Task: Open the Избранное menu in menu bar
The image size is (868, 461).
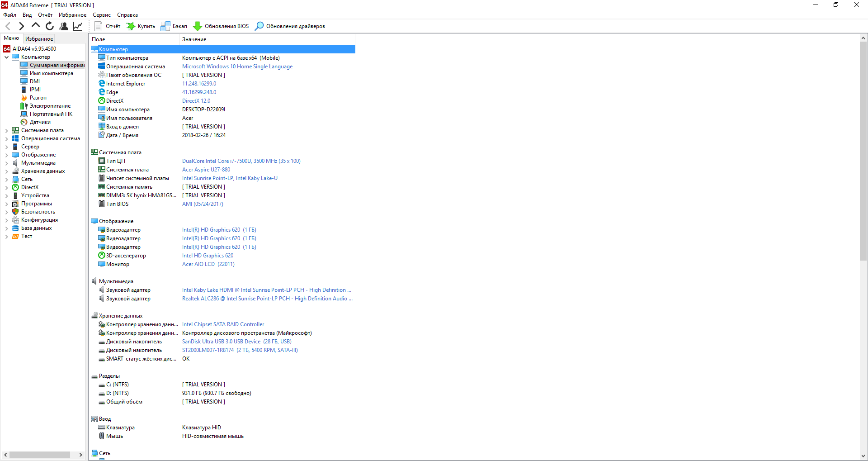Action: (72, 15)
